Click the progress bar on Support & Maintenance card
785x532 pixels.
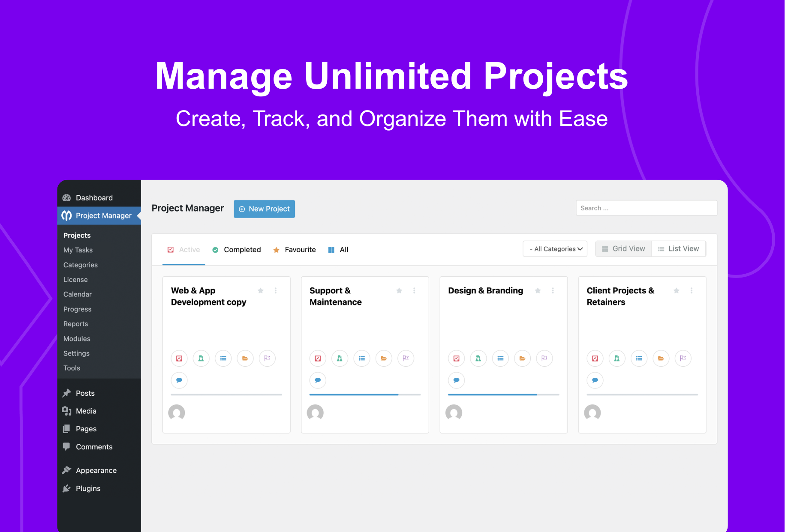tap(365, 395)
